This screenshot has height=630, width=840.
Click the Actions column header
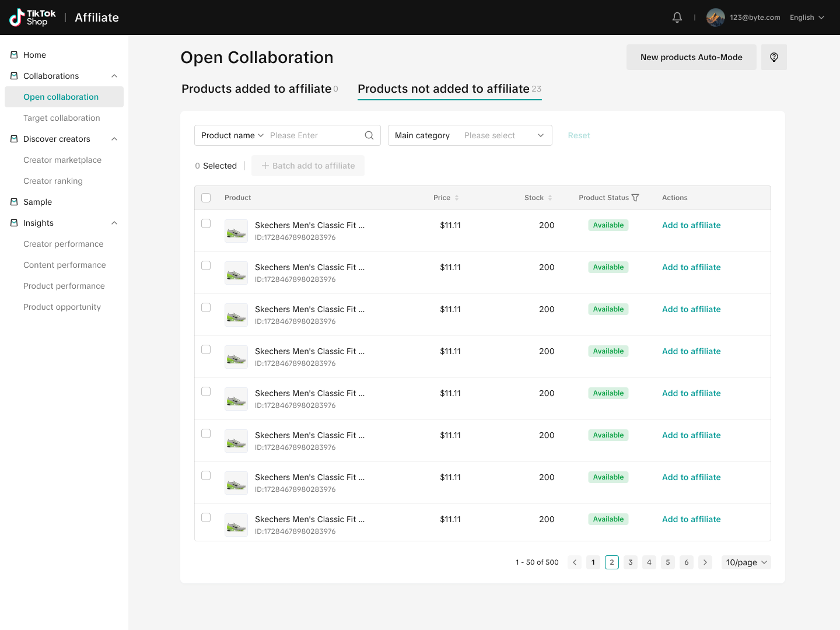pyautogui.click(x=675, y=198)
